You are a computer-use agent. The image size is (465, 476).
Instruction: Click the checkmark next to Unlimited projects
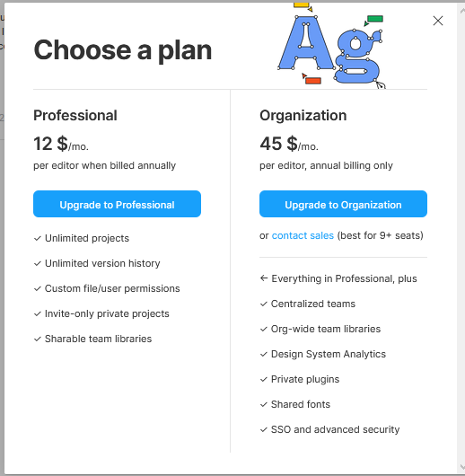38,238
